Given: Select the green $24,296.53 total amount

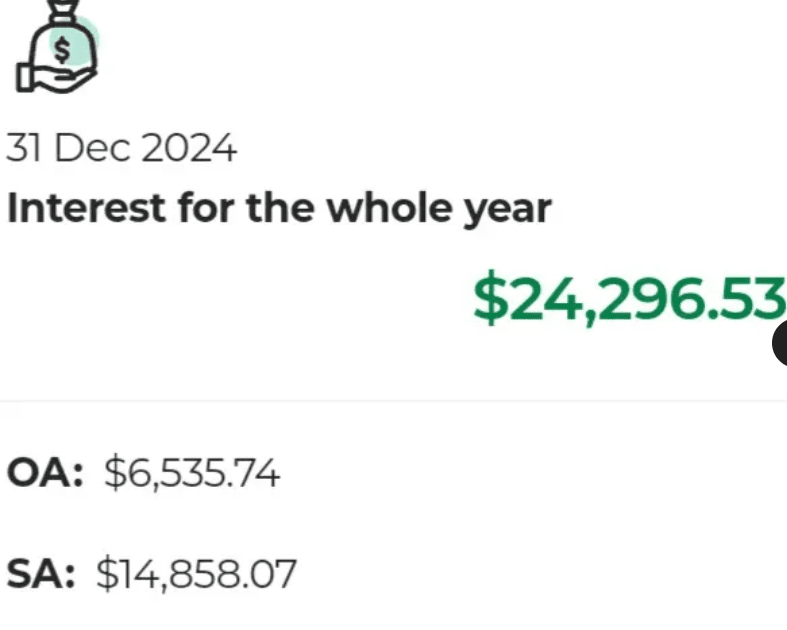Looking at the screenshot, I should pyautogui.click(x=629, y=297).
